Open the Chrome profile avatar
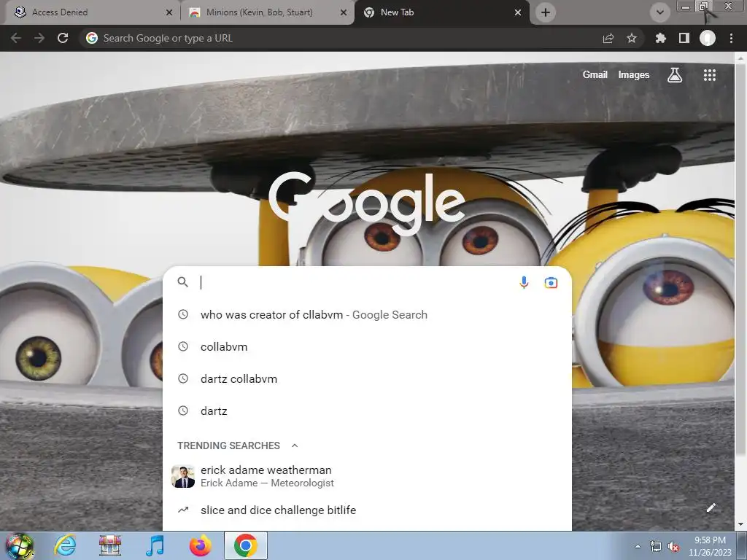 click(x=708, y=38)
